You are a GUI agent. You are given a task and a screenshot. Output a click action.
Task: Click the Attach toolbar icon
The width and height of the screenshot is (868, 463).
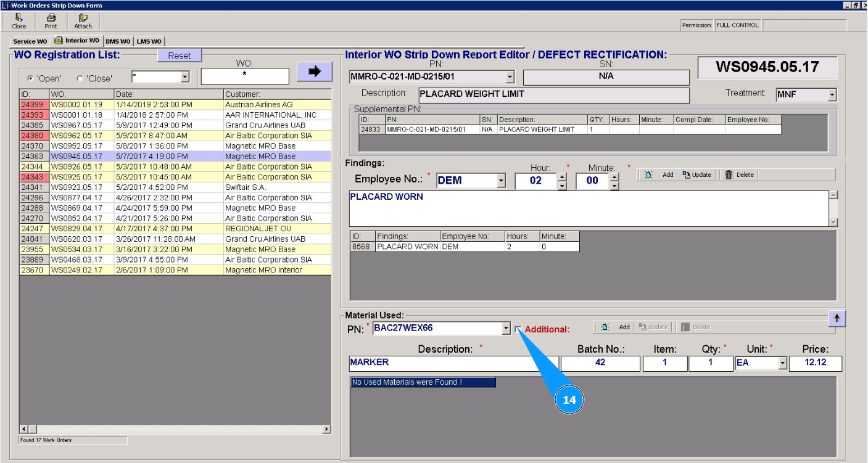coord(83,18)
